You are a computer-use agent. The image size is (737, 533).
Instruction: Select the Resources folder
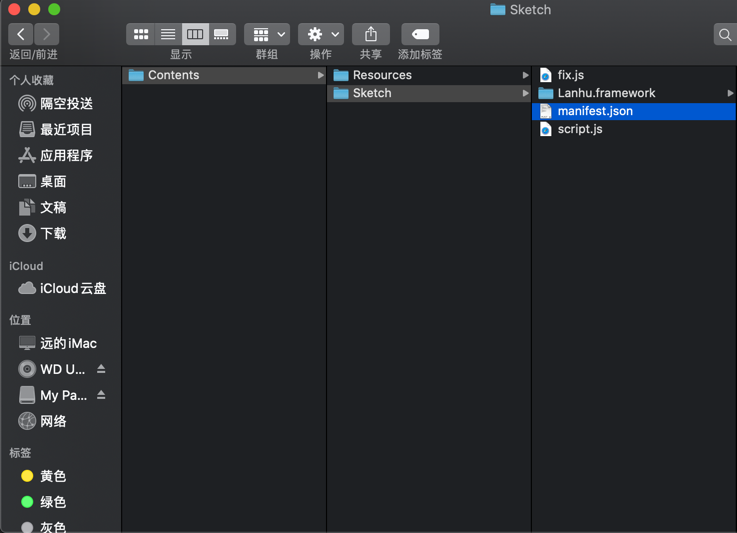pyautogui.click(x=429, y=75)
